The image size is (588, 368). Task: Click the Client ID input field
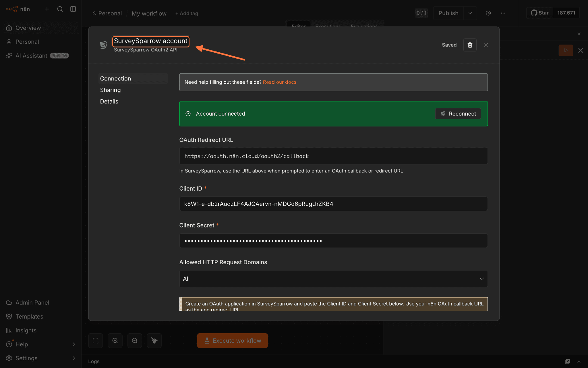pos(333,204)
